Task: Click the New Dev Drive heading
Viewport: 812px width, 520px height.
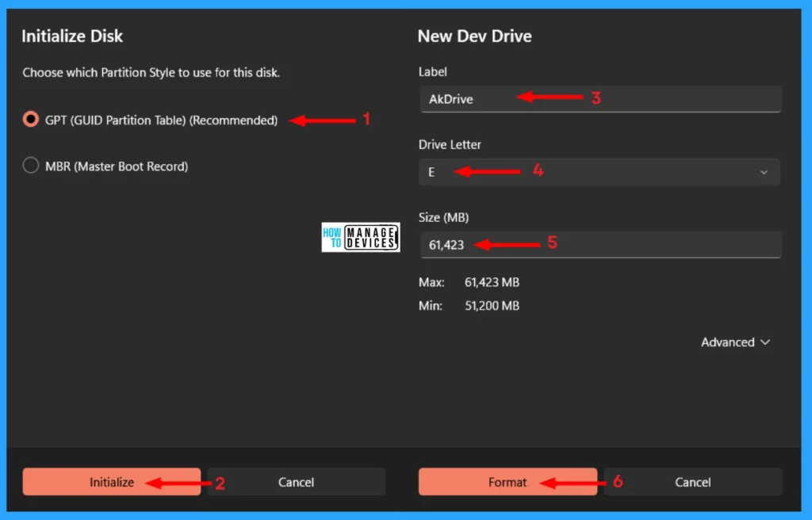Action: (474, 36)
